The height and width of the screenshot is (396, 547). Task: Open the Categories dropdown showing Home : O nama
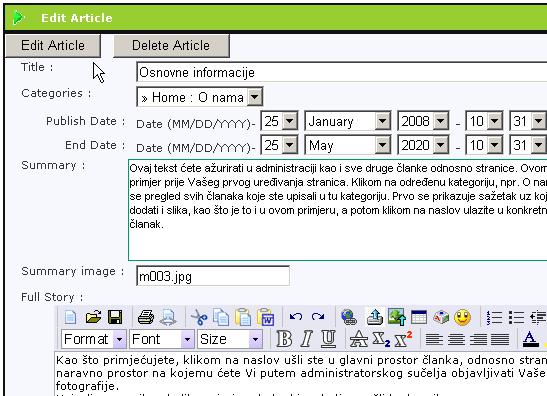tap(200, 97)
